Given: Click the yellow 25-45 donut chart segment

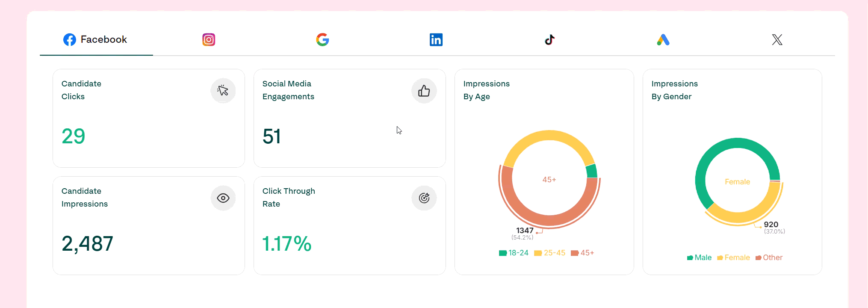Looking at the screenshot, I should tap(549, 136).
